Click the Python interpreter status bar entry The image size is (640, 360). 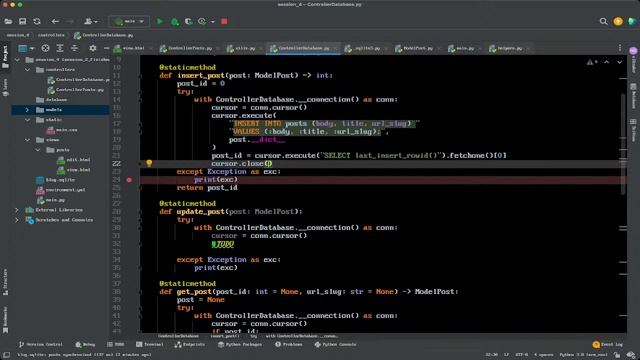[x=583, y=355]
